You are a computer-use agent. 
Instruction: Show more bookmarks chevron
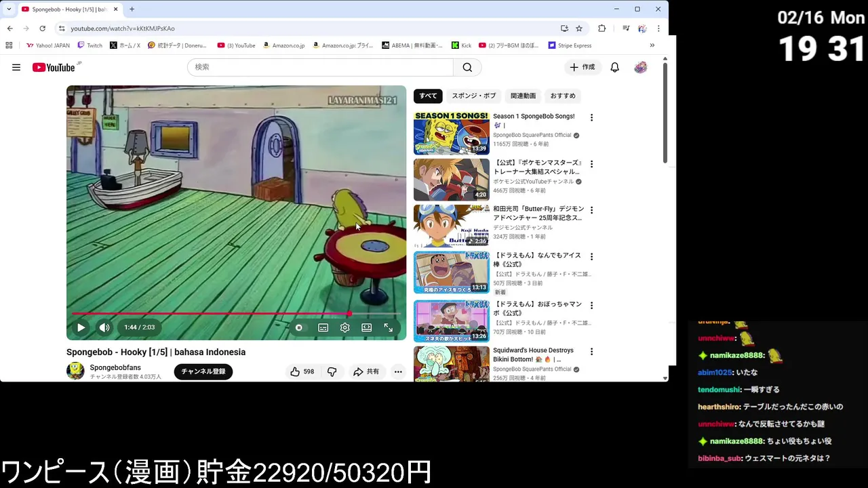click(x=652, y=45)
